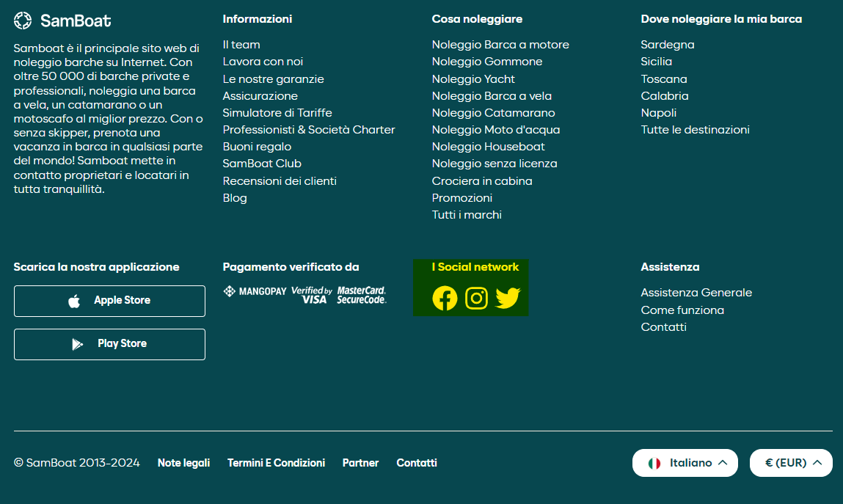Select Noleggio senza licenza

tap(495, 164)
